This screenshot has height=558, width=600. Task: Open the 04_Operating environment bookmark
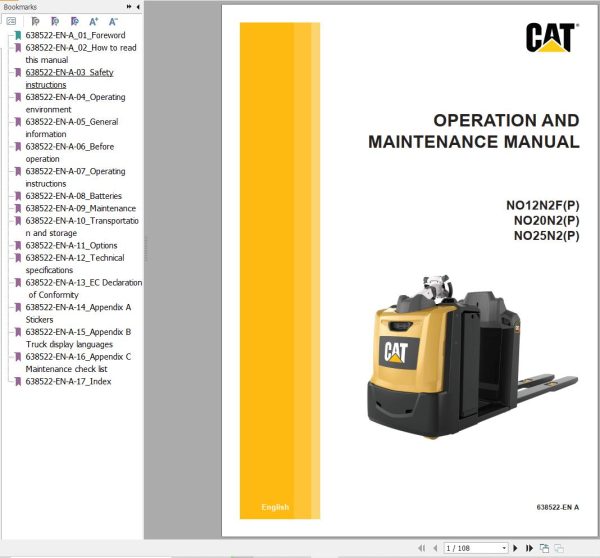75,103
